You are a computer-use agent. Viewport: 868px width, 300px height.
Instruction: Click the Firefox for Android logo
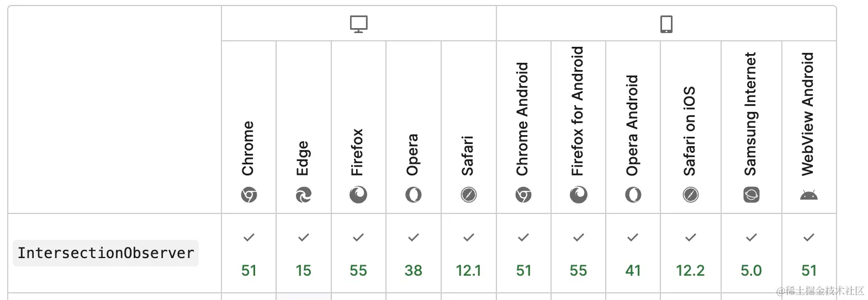(x=578, y=195)
